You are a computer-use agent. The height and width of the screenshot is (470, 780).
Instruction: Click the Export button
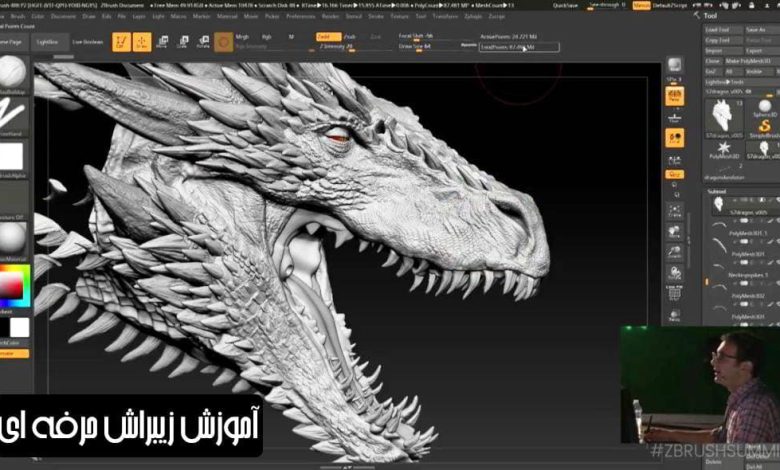pyautogui.click(x=762, y=51)
